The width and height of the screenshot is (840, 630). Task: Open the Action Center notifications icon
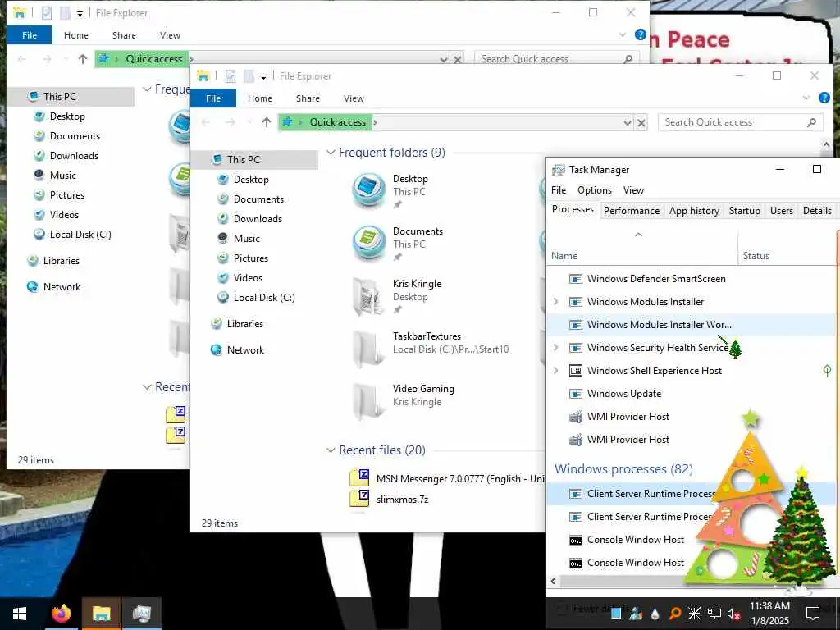813,614
